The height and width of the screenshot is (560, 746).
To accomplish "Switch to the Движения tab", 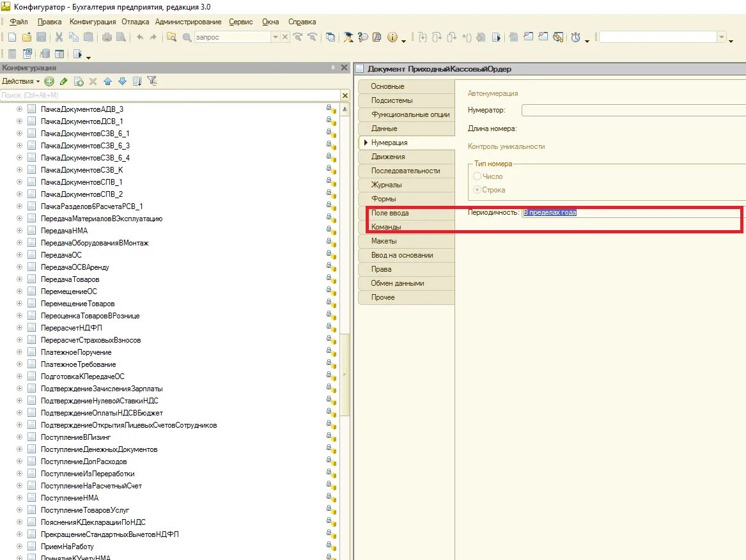I will click(407, 157).
